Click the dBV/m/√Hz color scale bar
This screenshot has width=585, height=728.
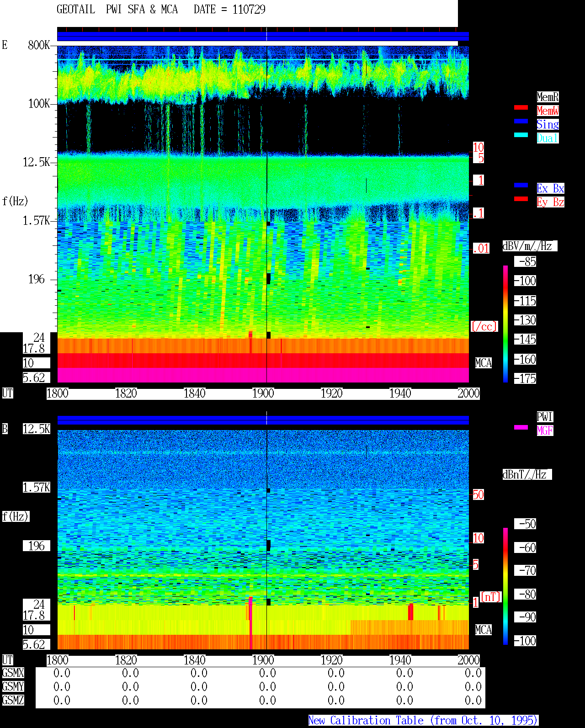coord(505,324)
